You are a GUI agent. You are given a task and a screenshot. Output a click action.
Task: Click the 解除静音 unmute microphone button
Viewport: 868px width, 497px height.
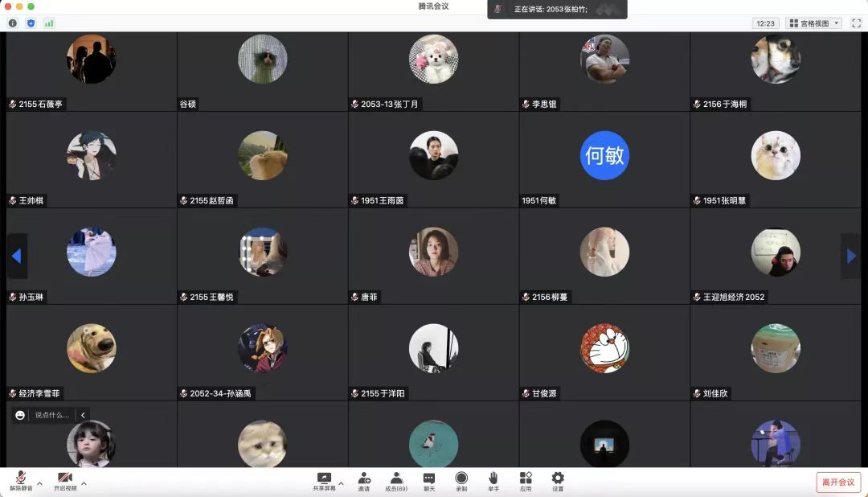(21, 481)
